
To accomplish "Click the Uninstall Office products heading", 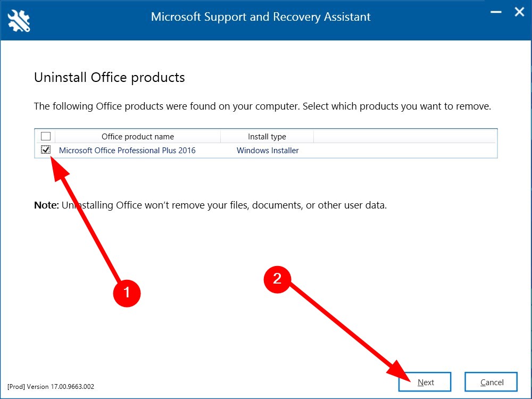I will pyautogui.click(x=110, y=78).
